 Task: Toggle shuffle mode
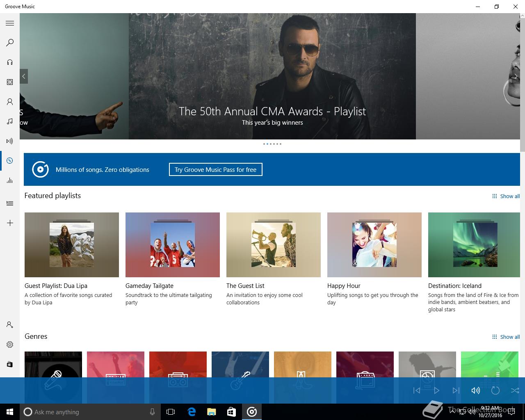[x=515, y=390]
